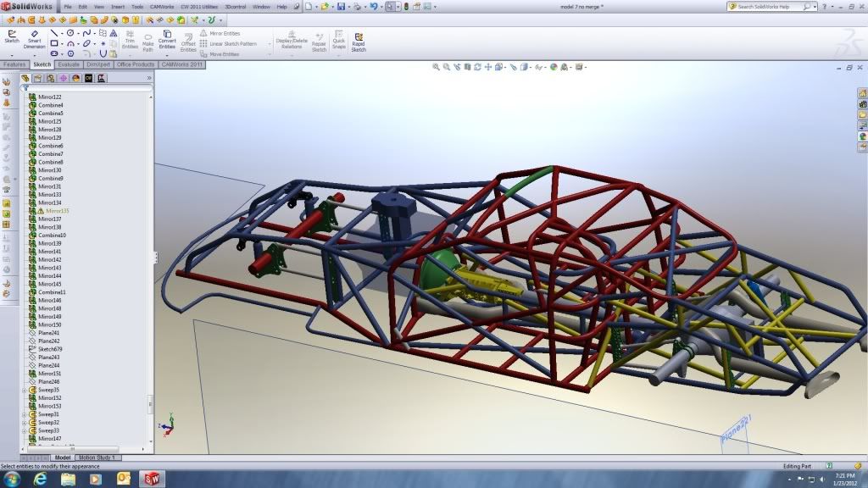This screenshot has width=868, height=488.
Task: Open the Sketch tool in ribbon
Action: [12, 36]
